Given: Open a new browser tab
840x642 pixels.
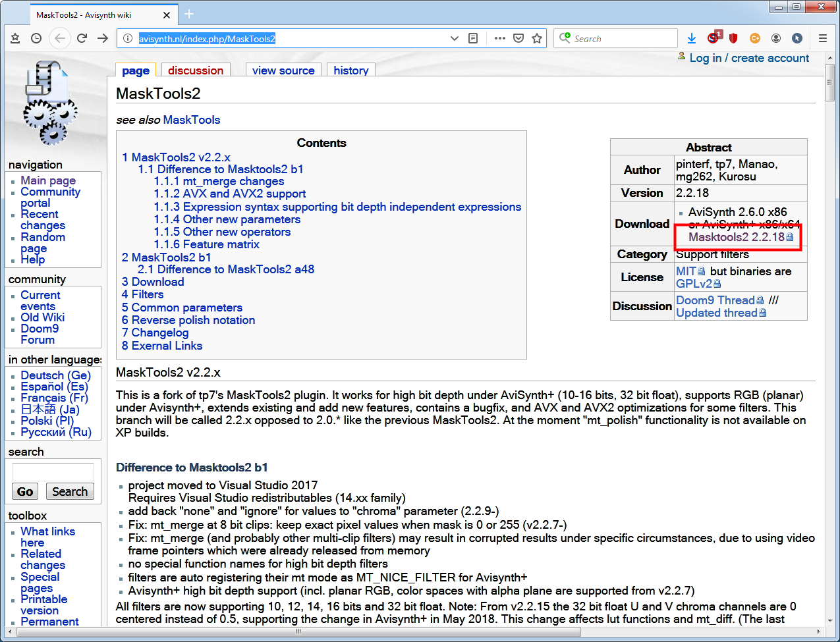Looking at the screenshot, I should coord(189,14).
